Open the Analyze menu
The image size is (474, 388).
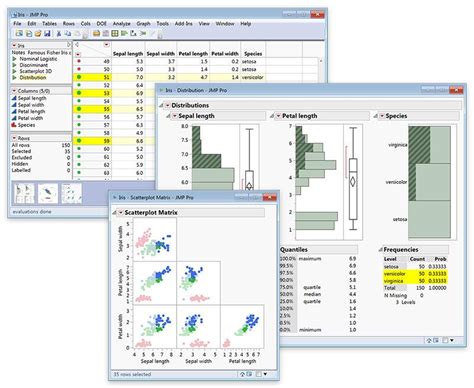122,24
